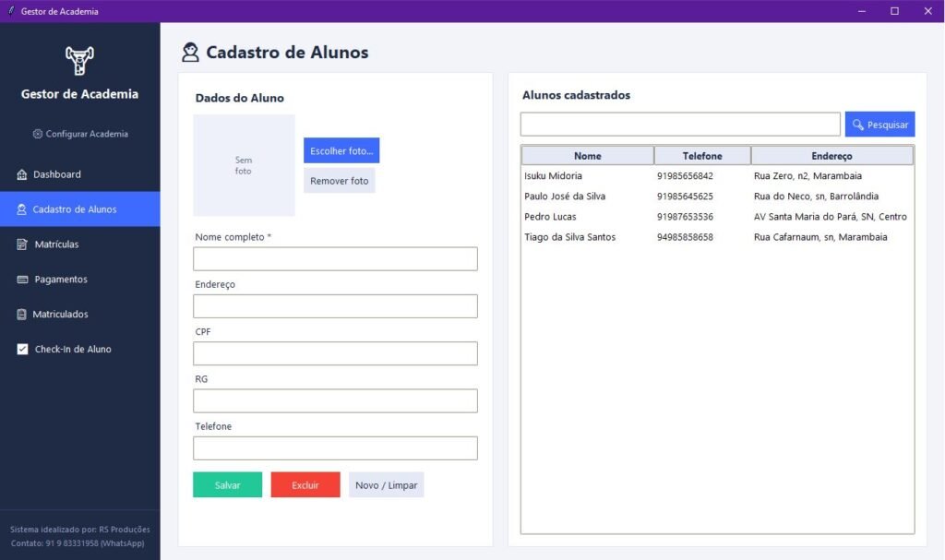The height and width of the screenshot is (560, 945).
Task: Open the Pagamentos section
Action: click(80, 280)
